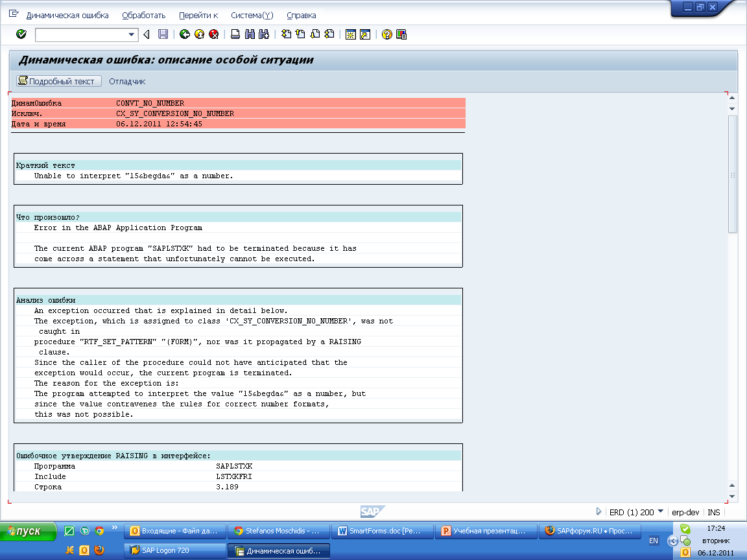Click the Find Next binoculars icon
Viewport: 747px width, 560px height.
264,34
